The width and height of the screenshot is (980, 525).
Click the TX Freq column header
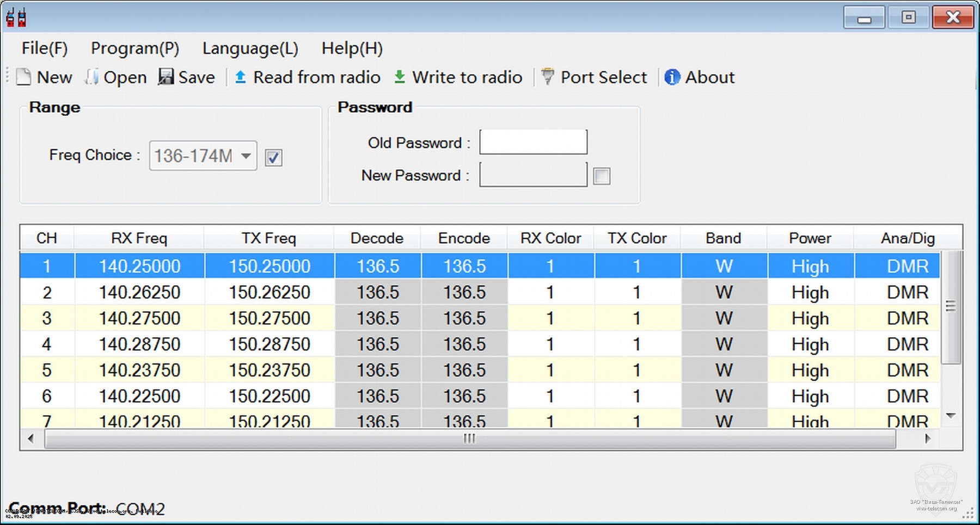click(269, 238)
